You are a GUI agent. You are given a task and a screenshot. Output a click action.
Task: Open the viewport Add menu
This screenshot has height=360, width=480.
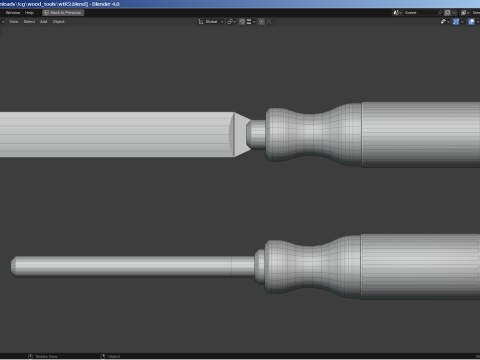coord(44,22)
